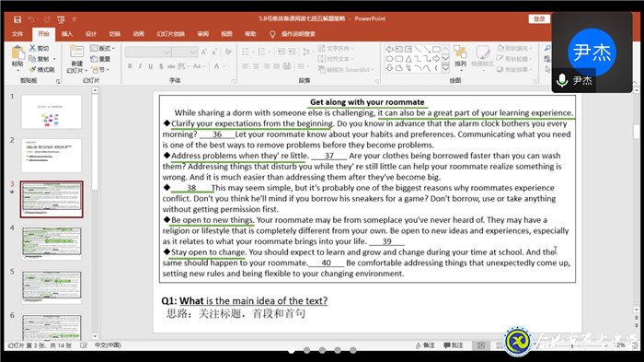Expand the 复制 (Copy) dropdown arrow
Image resolution: width=644 pixels, height=362 pixels.
pyautogui.click(x=54, y=59)
